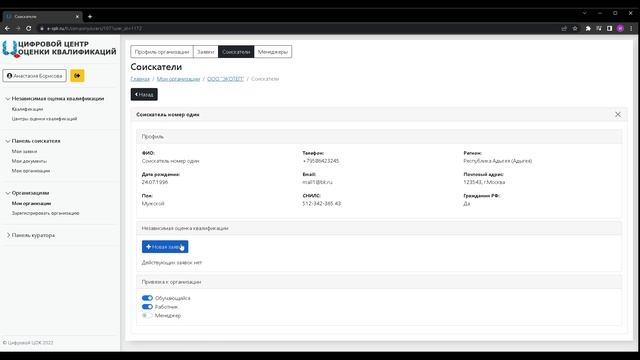The image size is (640, 360).
Task: Open Мои документы in the sidebar
Action: coord(29,161)
